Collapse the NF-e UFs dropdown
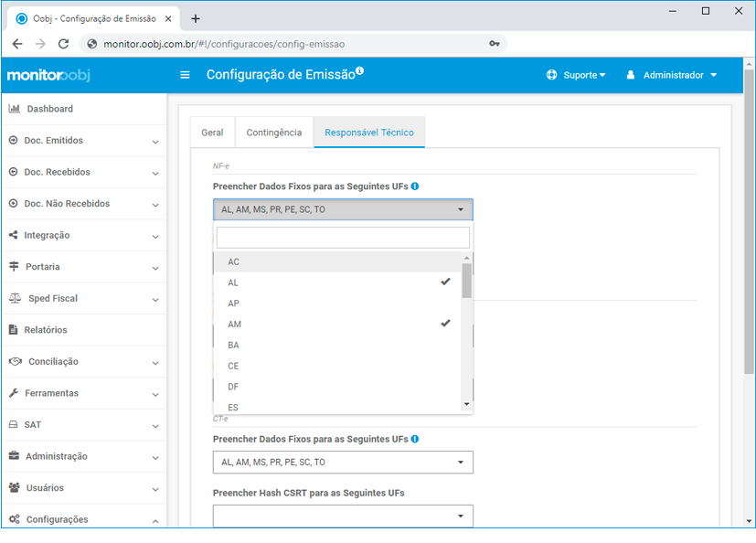756x543 pixels. [x=343, y=209]
